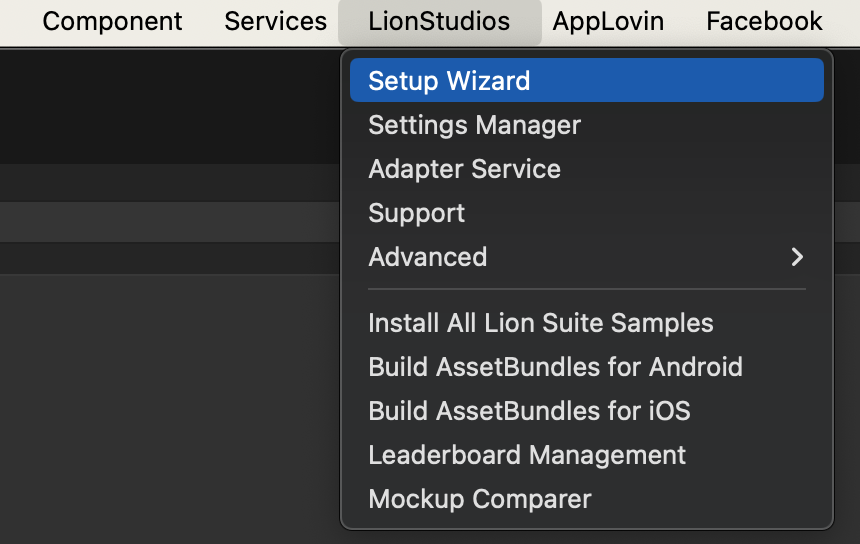Click the lighter highlighted row in the left panel
Image resolution: width=860 pixels, height=544 pixels.
(169, 222)
